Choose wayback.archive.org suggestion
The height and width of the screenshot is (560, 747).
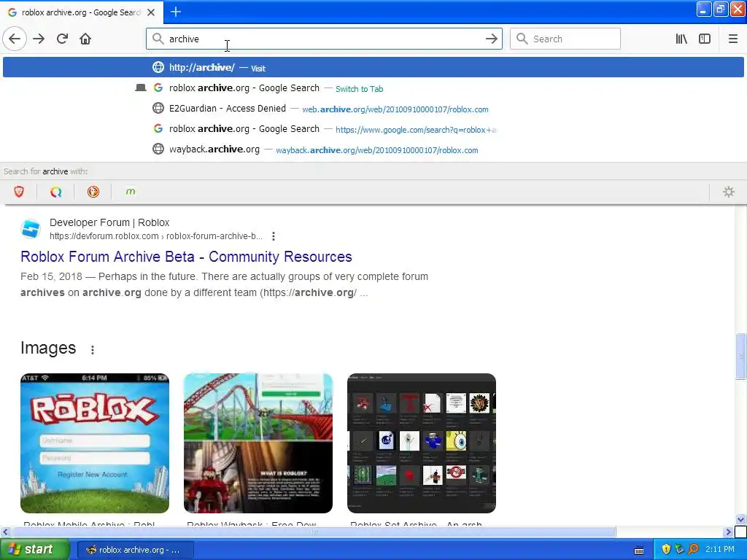tap(373, 149)
